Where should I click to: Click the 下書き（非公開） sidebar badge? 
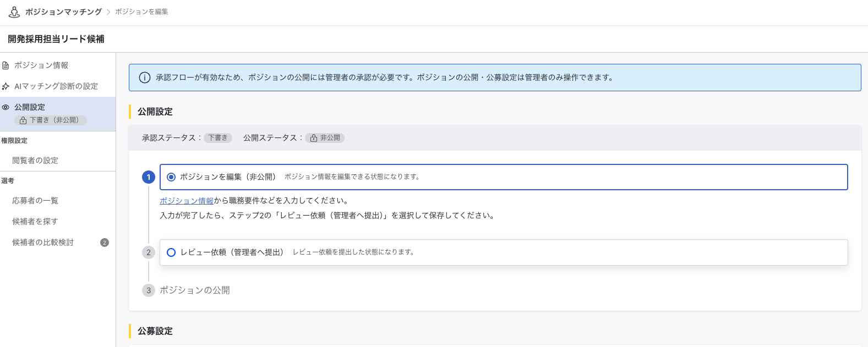(x=51, y=120)
